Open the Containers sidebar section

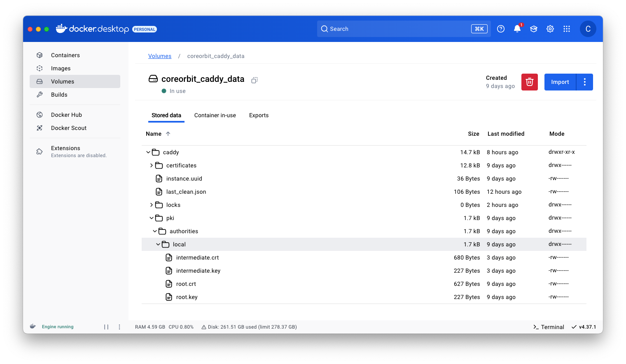point(75,55)
